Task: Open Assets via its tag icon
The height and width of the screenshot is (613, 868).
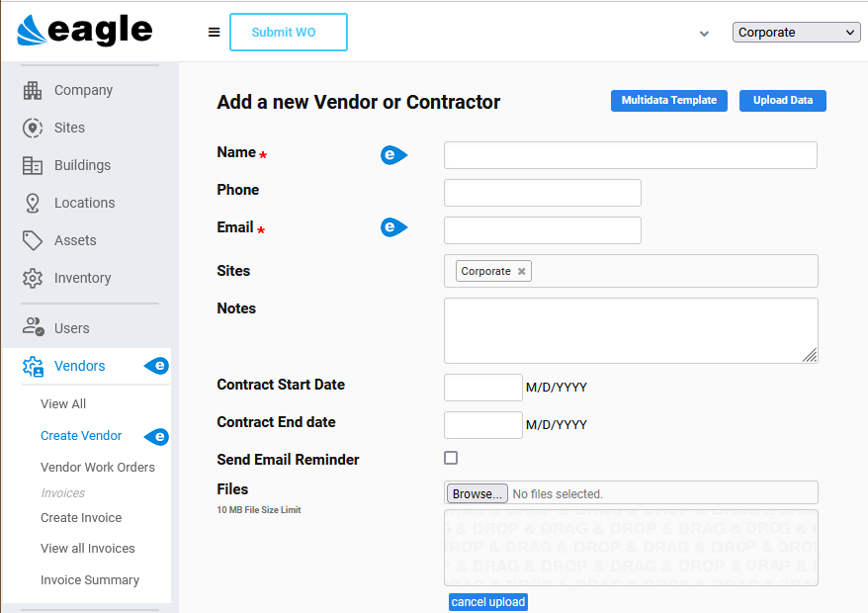Action: coord(31,240)
